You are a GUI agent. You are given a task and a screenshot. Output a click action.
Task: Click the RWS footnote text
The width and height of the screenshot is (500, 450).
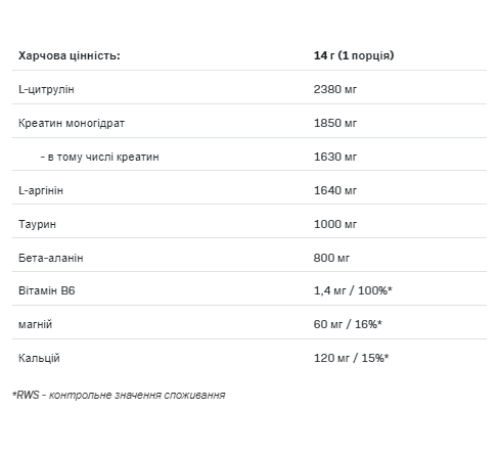pyautogui.click(x=119, y=395)
